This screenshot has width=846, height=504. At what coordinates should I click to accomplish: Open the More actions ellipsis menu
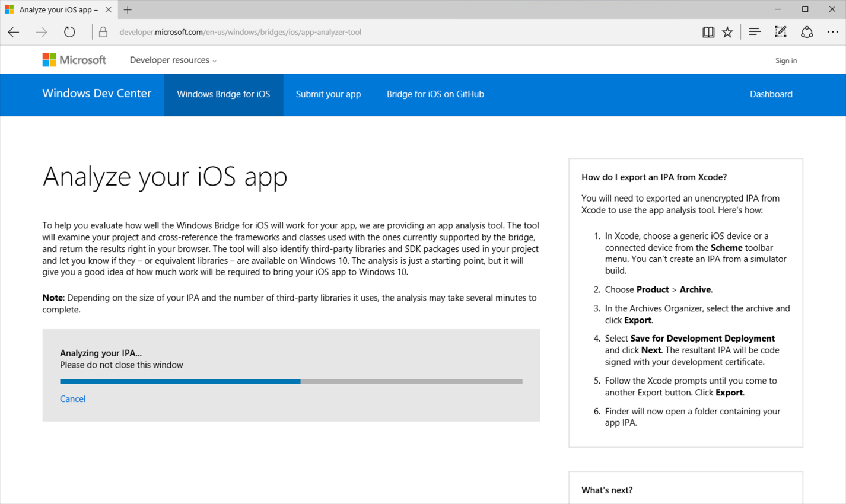tap(833, 32)
